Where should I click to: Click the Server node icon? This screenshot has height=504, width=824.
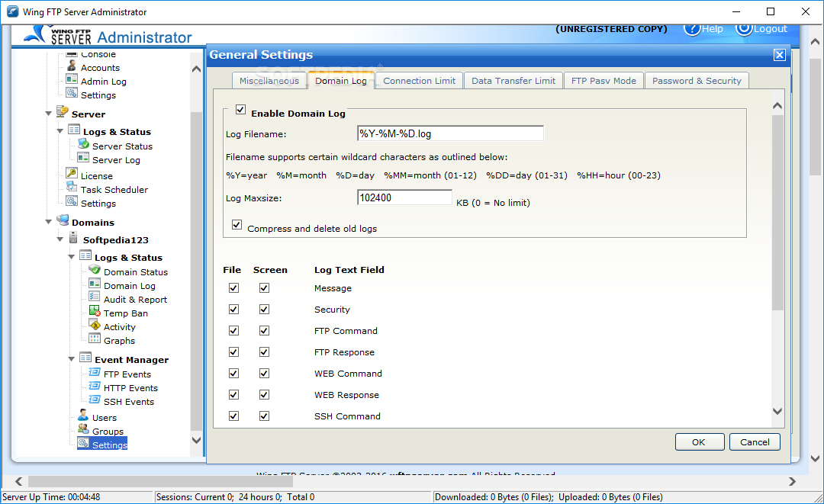[63, 112]
